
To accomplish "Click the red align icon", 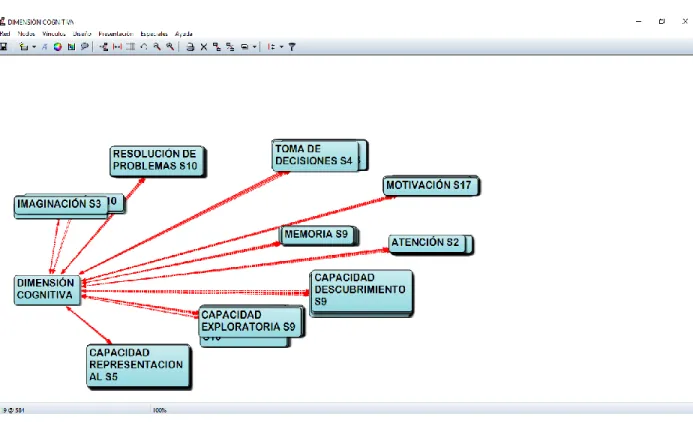I will (x=271, y=46).
